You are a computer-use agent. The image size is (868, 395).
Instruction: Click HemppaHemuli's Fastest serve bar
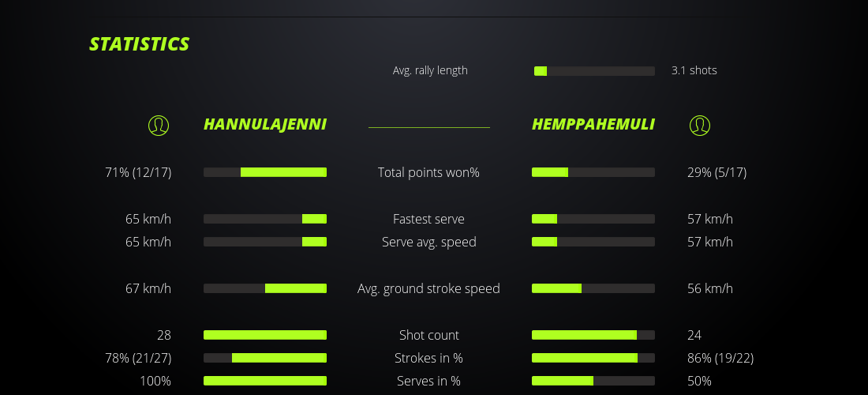coord(593,219)
